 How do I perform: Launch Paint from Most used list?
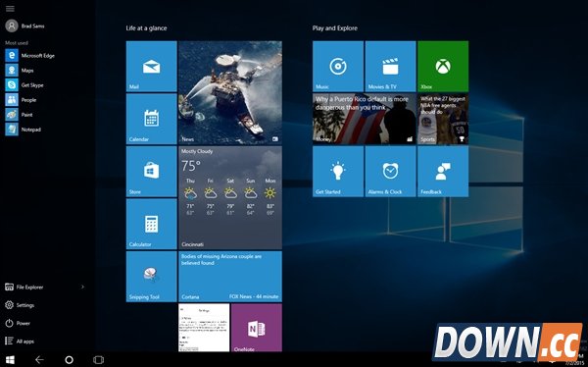[20, 115]
